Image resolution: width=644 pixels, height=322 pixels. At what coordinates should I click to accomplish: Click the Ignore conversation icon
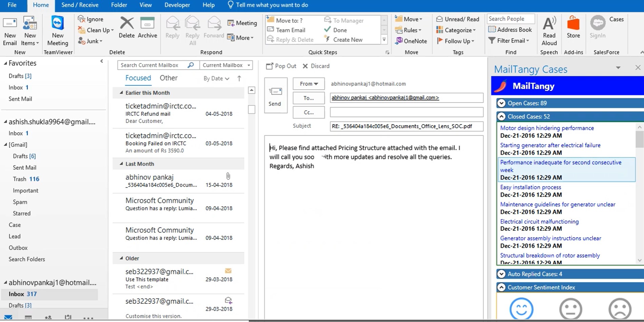(x=81, y=19)
